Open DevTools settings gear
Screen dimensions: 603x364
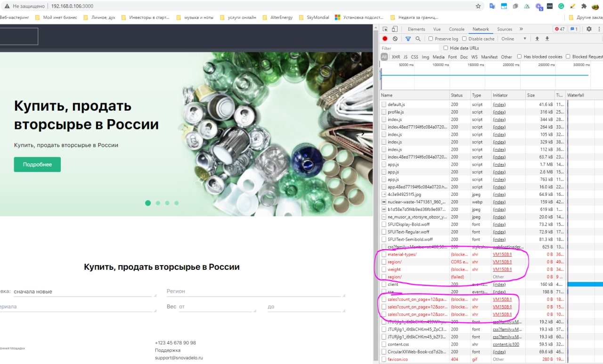(x=589, y=29)
